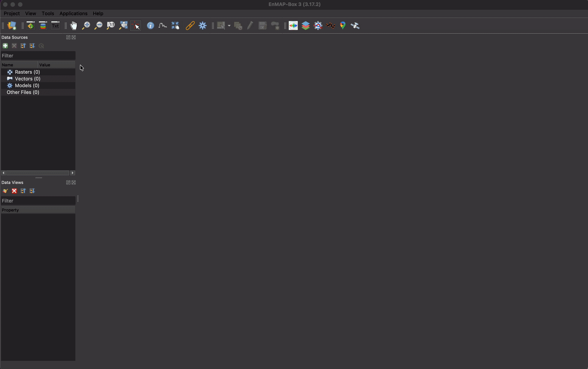
Task: Click the orange chain link icon
Action: coord(190,25)
